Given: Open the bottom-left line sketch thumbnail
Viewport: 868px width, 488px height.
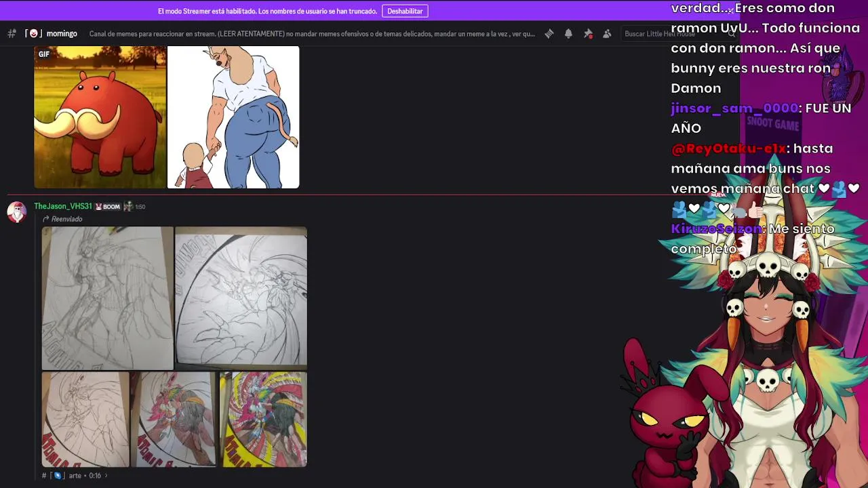Looking at the screenshot, I should pos(85,419).
